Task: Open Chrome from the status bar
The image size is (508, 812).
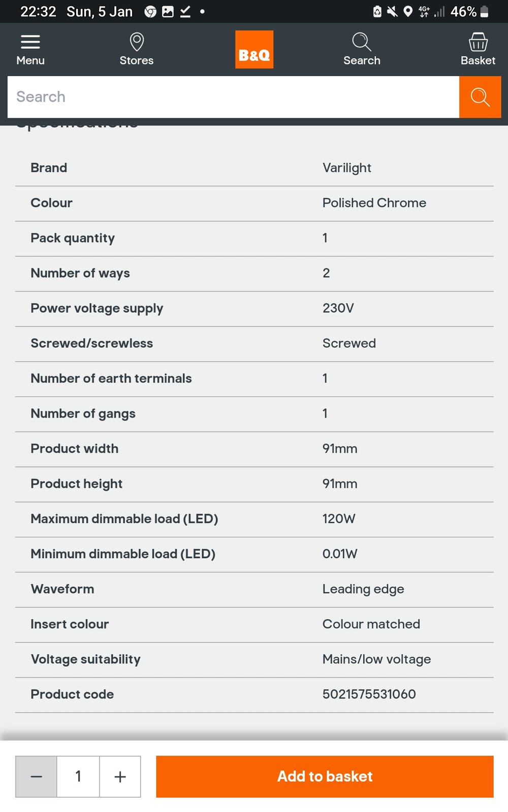Action: 150,11
